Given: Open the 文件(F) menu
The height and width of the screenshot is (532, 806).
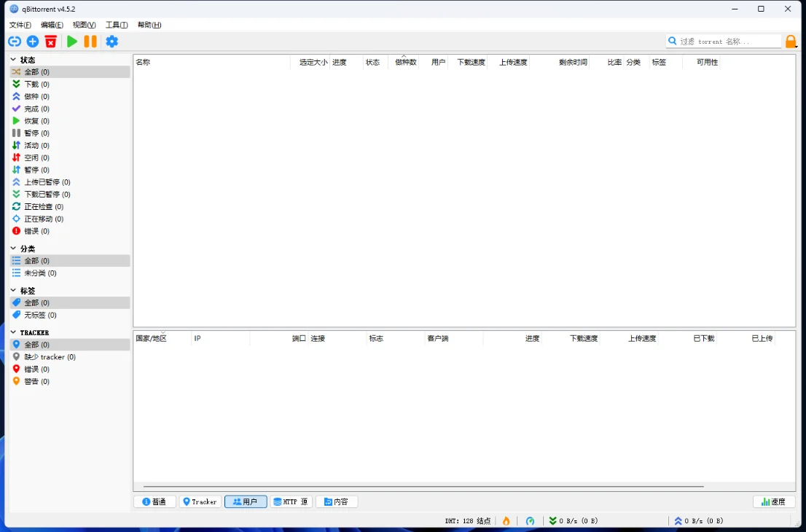Looking at the screenshot, I should click(x=20, y=25).
